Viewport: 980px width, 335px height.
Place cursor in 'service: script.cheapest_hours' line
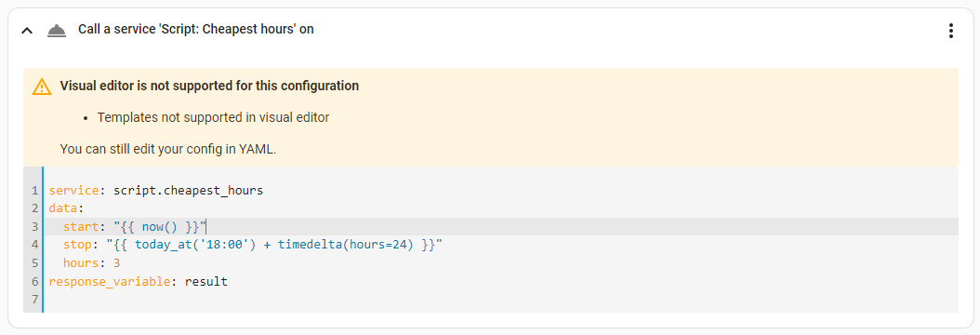click(155, 191)
